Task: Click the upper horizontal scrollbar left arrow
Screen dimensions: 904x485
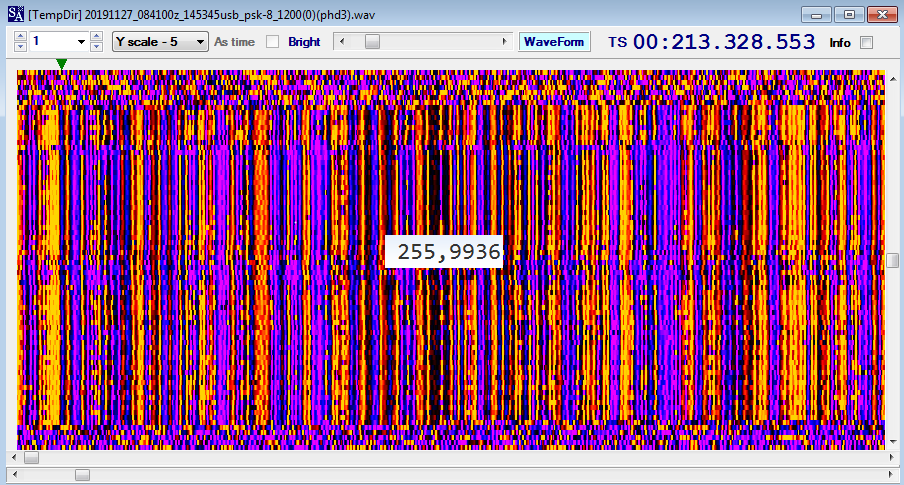Action: point(14,457)
